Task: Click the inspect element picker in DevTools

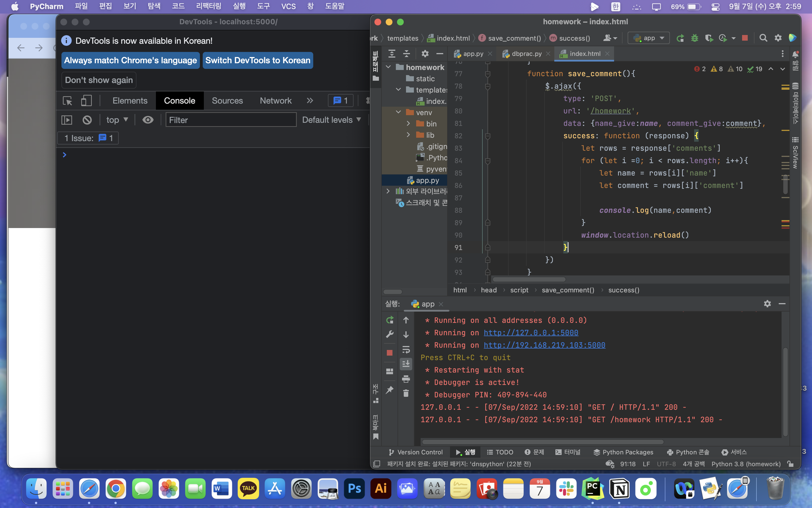Action: [x=67, y=100]
